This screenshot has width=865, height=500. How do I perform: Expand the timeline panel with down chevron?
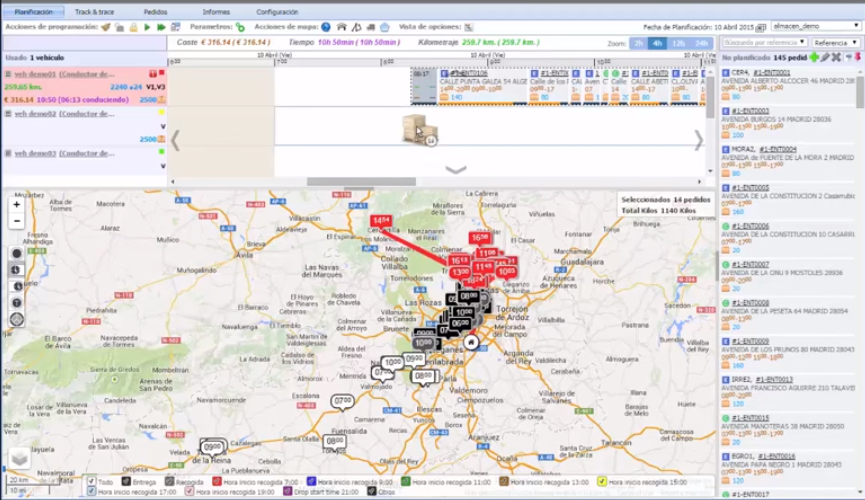456,170
